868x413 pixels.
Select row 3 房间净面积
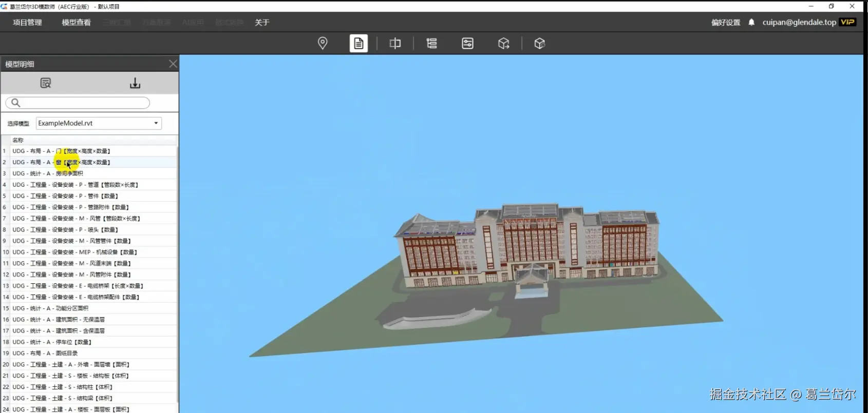(x=89, y=173)
